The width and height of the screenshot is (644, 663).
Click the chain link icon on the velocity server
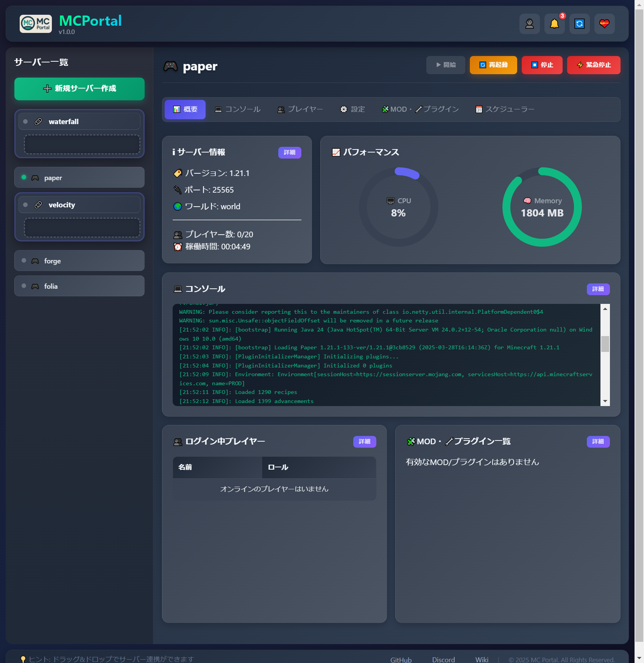pos(38,204)
